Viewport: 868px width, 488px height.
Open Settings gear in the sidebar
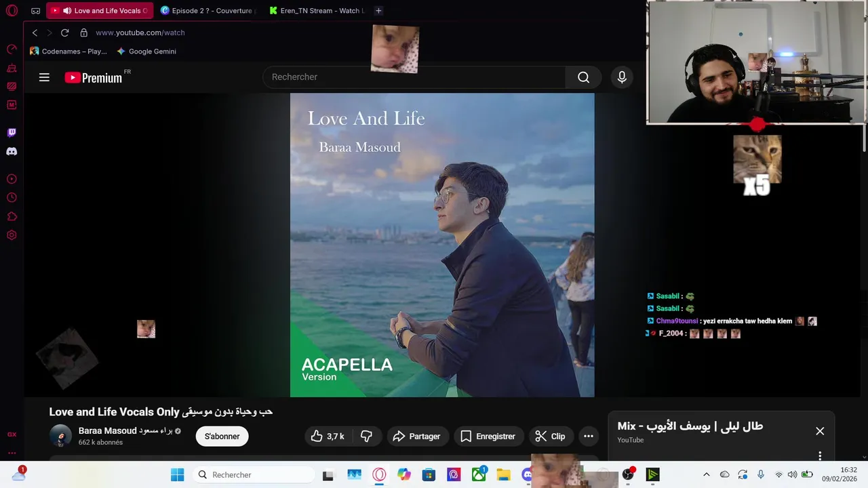12,235
